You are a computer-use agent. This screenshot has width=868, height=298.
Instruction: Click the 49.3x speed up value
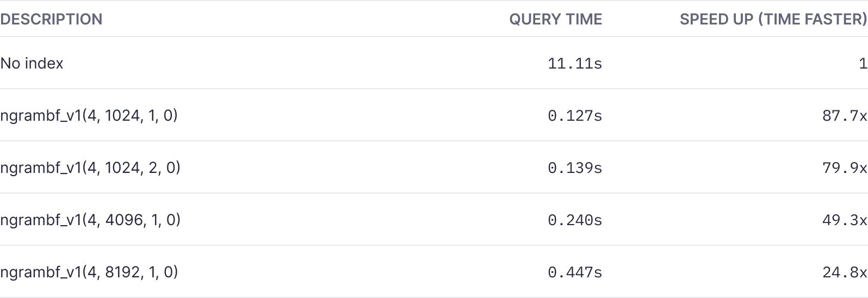tap(844, 220)
